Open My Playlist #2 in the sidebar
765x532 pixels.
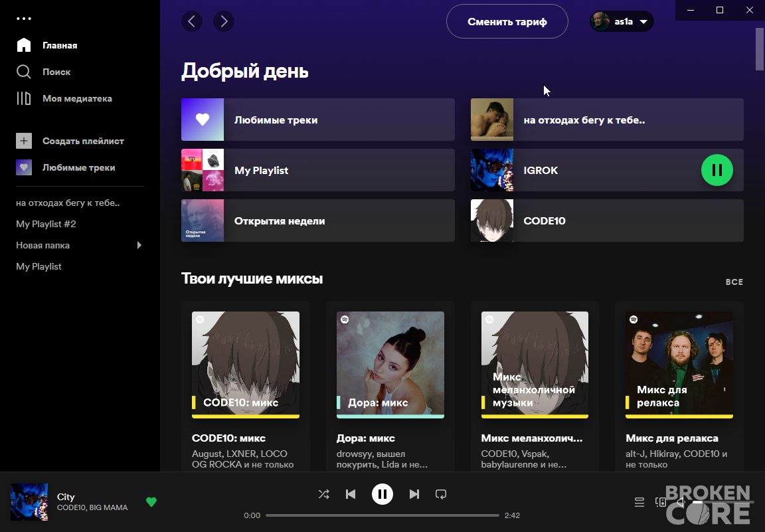46,224
